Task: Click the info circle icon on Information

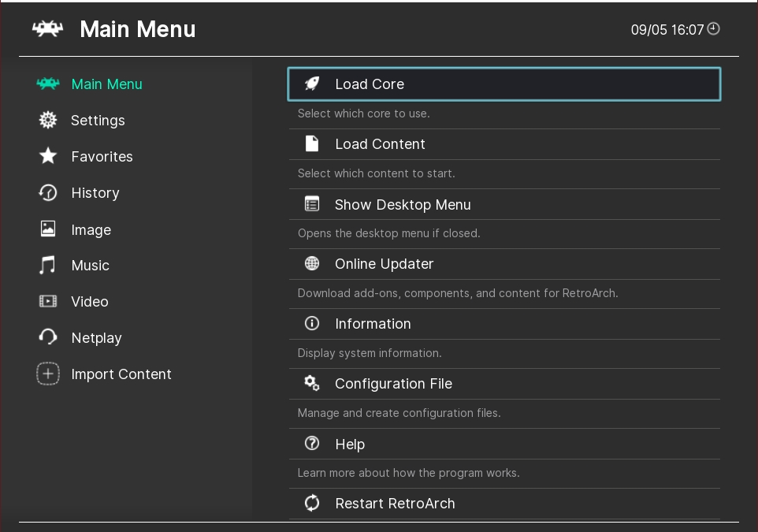Action: 312,323
